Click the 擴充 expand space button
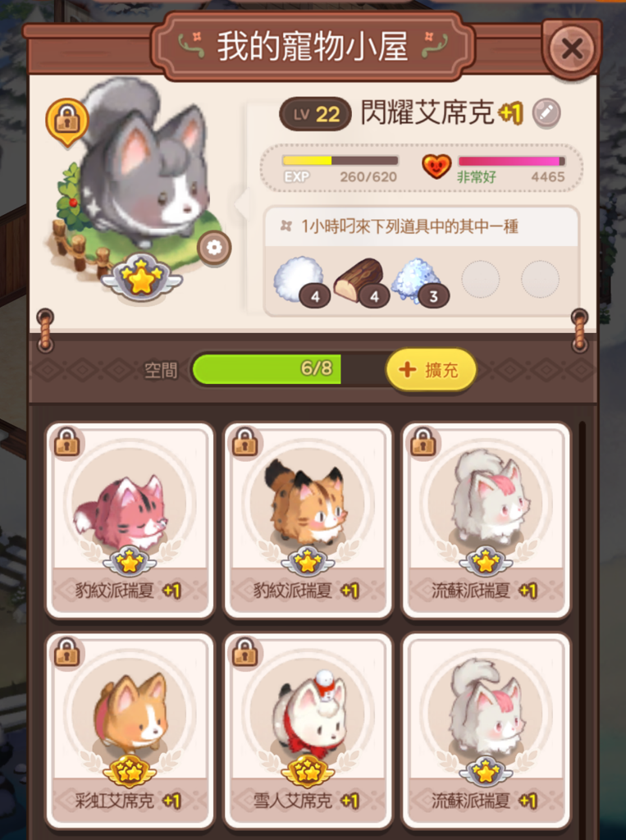 pyautogui.click(x=432, y=369)
